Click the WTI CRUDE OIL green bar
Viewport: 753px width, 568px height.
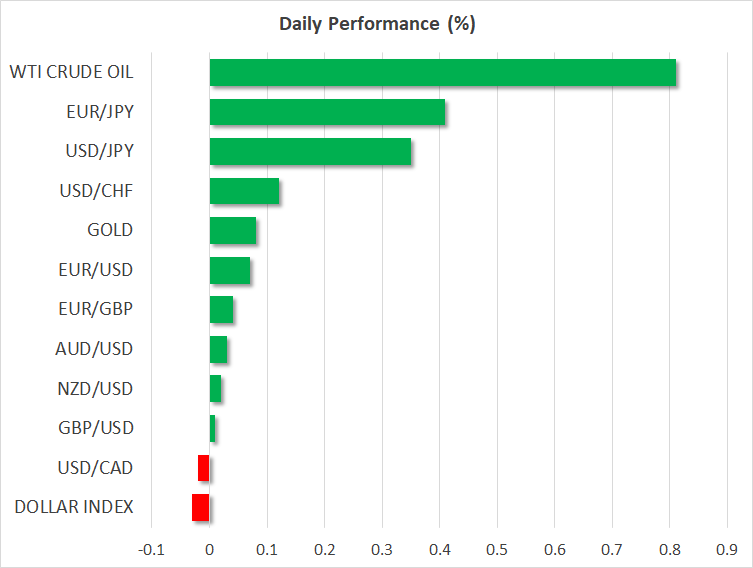(x=442, y=73)
